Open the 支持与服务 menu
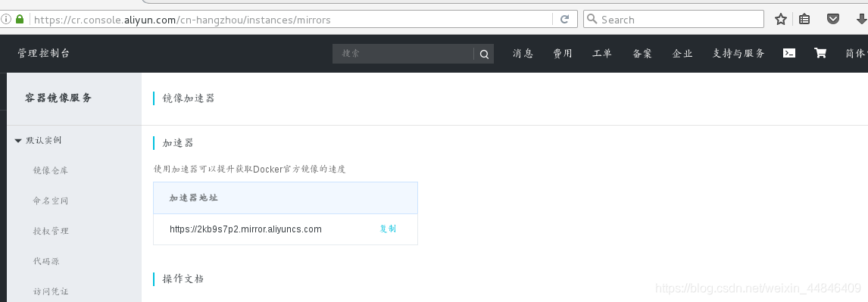868x302 pixels. pos(738,54)
